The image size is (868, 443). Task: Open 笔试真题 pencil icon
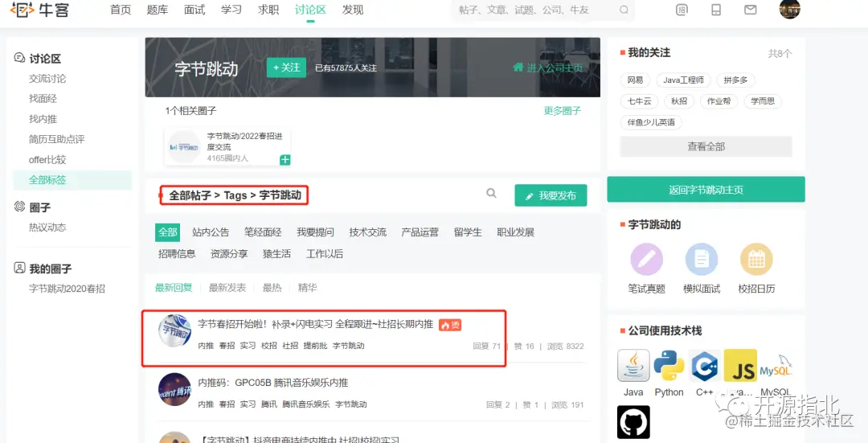[x=646, y=259]
